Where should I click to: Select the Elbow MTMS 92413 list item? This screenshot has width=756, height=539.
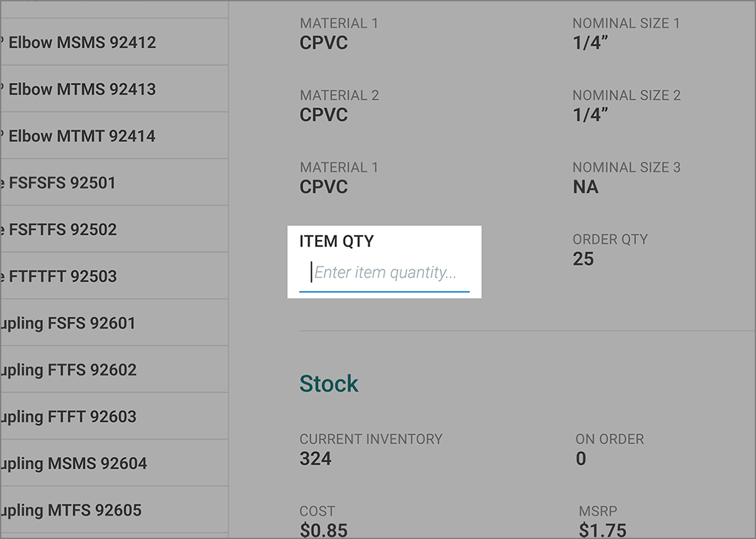coord(114,89)
